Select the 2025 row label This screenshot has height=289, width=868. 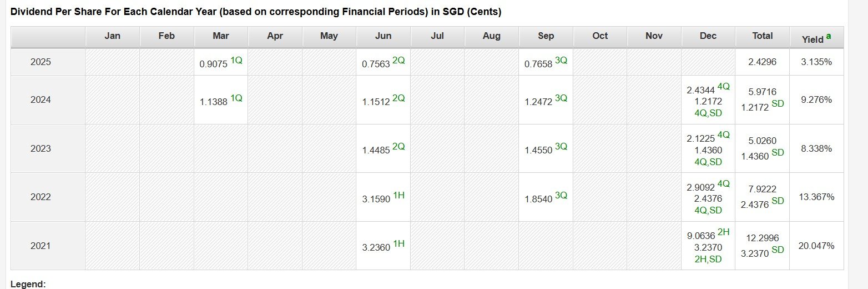(x=41, y=62)
